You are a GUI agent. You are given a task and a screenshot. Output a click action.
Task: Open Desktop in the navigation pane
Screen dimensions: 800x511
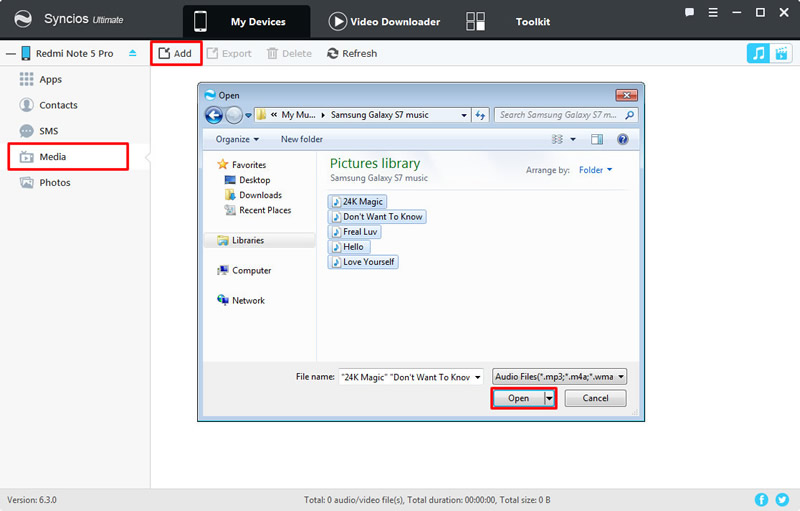248,180
